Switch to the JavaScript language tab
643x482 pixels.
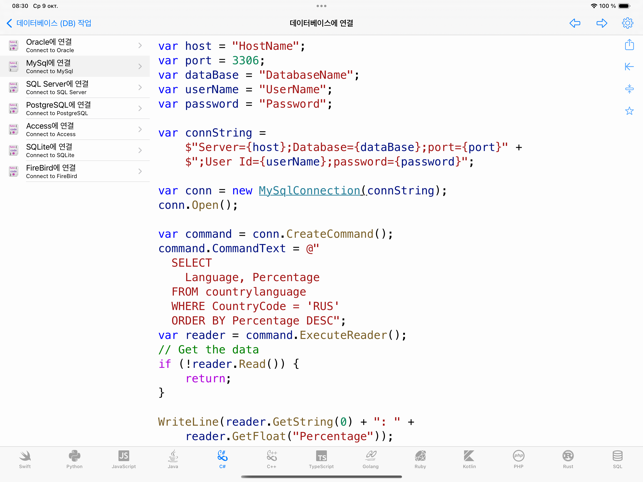[124, 459]
